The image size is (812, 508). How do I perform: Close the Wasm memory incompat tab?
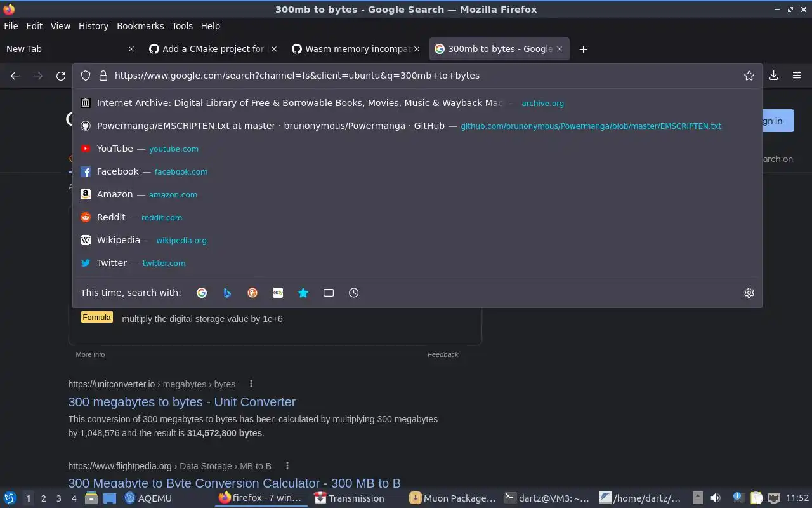[417, 49]
